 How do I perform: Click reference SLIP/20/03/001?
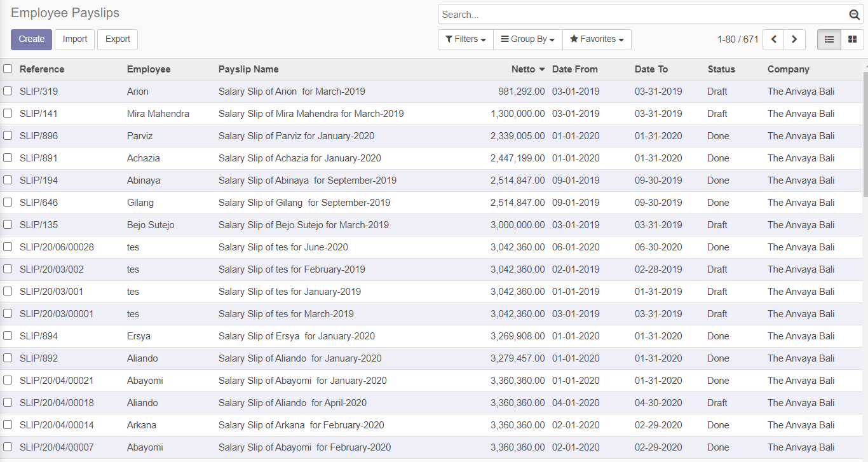[51, 292]
